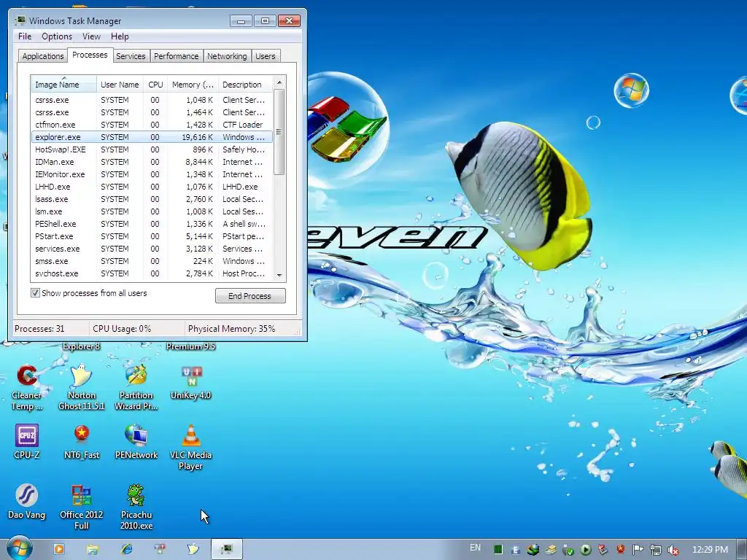Viewport: 747px width, 560px height.
Task: Select the csrss.exe row using 1,048 K
Action: click(152, 100)
